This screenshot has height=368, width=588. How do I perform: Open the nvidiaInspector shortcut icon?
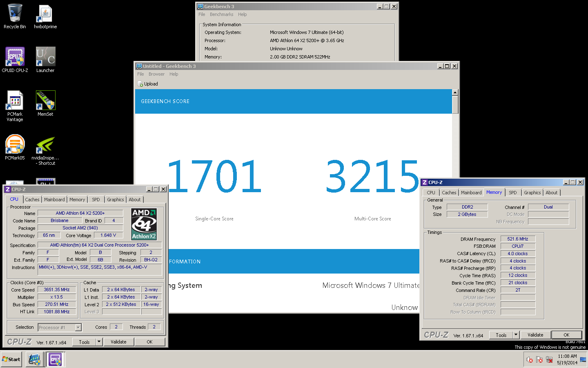coord(45,150)
